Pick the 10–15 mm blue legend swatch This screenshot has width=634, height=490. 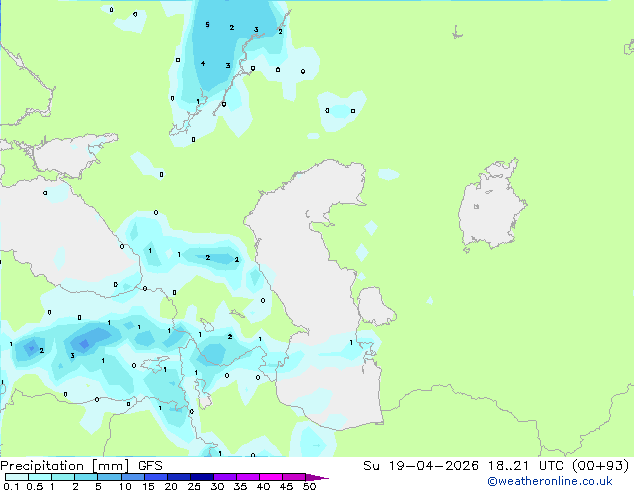(x=132, y=477)
